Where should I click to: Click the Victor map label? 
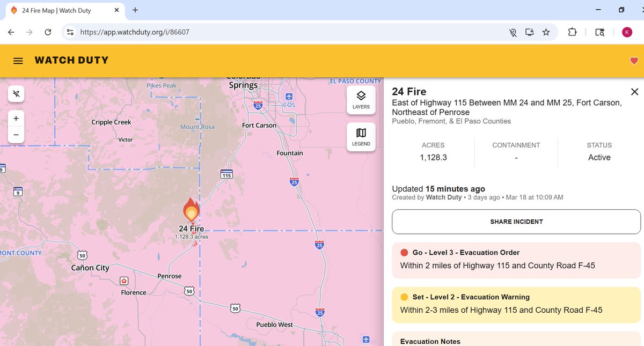[125, 140]
